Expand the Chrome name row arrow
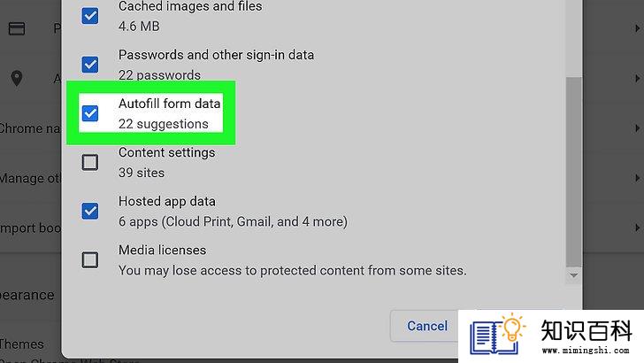This screenshot has width=644, height=363. [x=637, y=128]
